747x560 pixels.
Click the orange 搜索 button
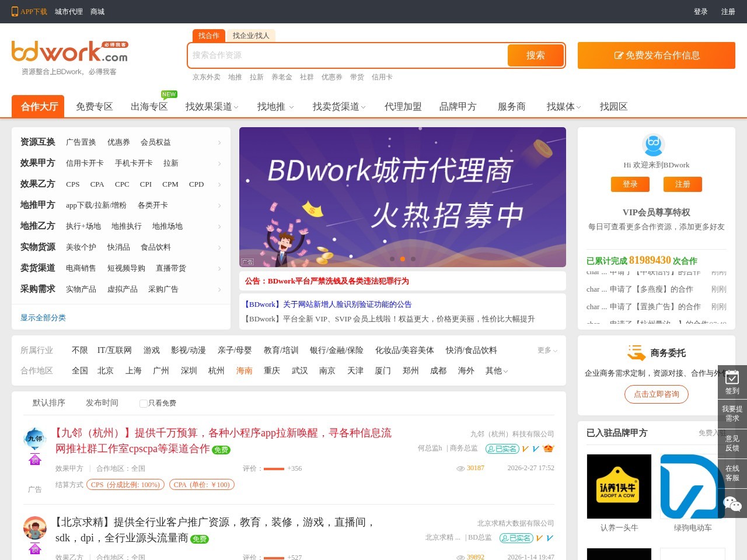(536, 55)
